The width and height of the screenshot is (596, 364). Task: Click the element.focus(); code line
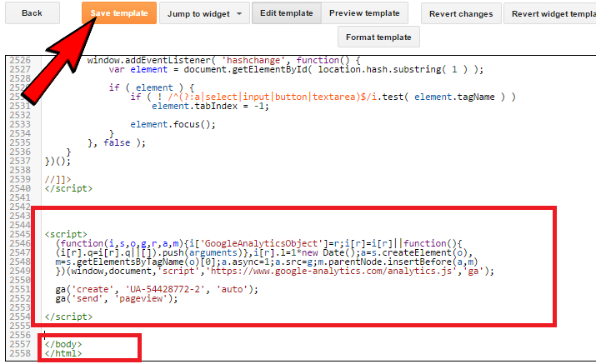[173, 124]
